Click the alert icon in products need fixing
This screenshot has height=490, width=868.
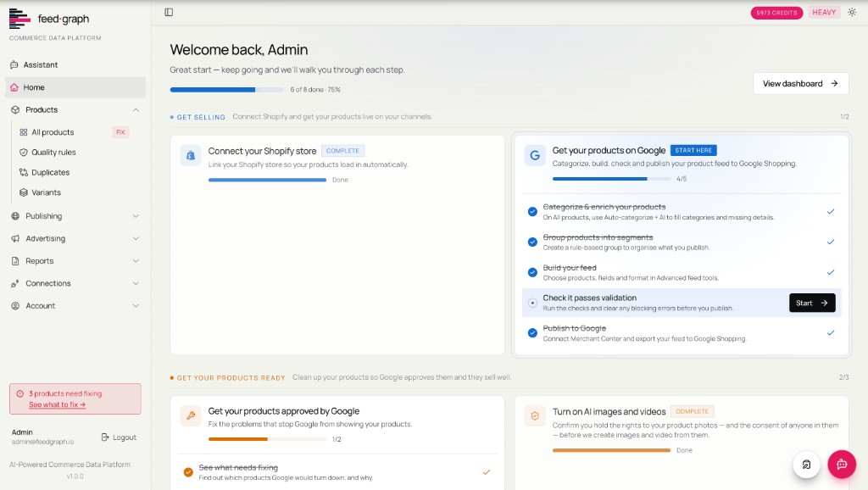[20, 393]
